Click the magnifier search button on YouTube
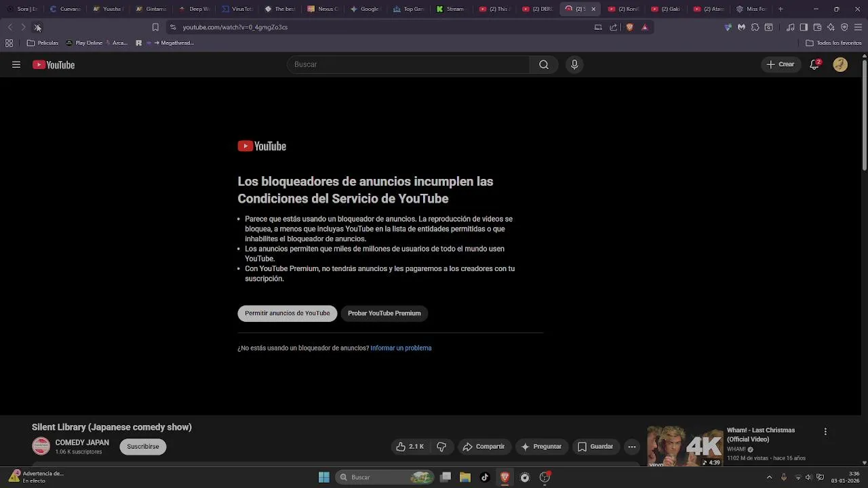This screenshot has width=868, height=488. [x=544, y=64]
